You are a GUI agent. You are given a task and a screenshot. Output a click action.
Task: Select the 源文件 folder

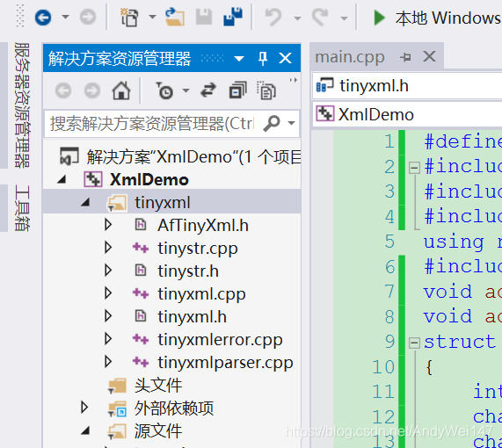158,430
